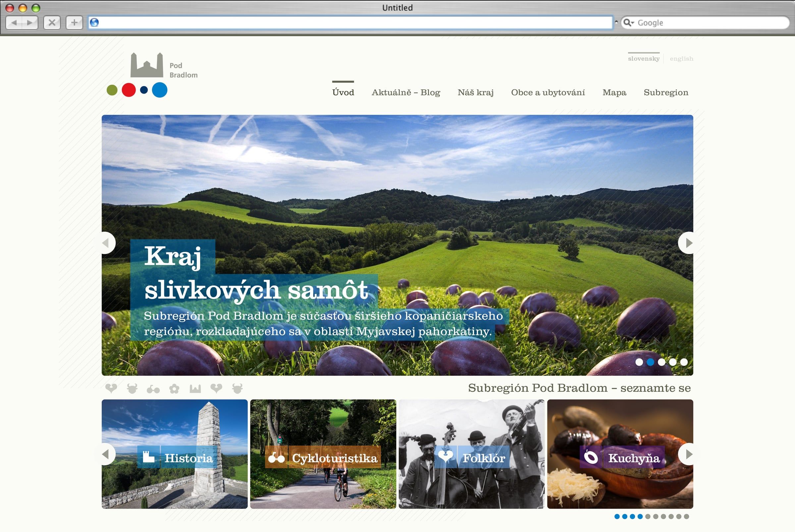The width and height of the screenshot is (795, 532).
Task: Open the Subregion menu item
Action: pos(666,92)
